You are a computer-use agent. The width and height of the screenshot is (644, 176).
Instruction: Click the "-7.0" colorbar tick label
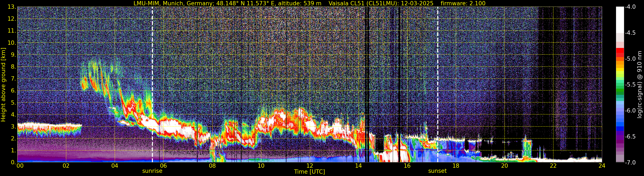630,162
